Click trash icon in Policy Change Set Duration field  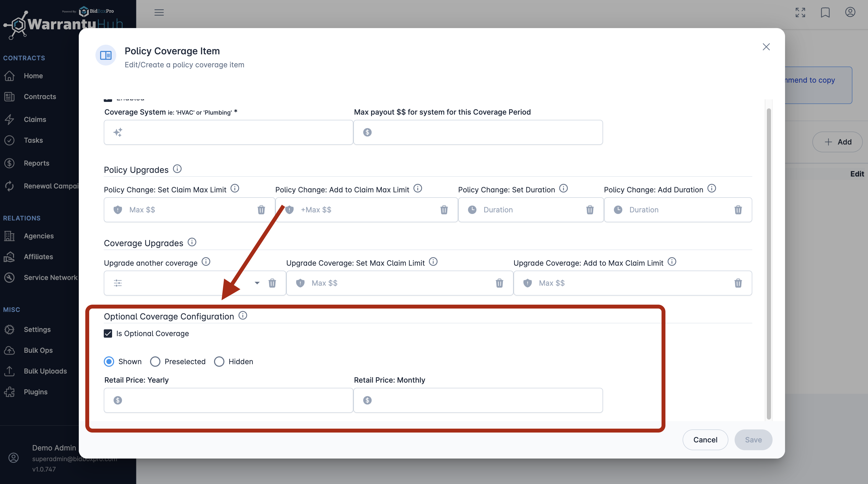coord(590,210)
